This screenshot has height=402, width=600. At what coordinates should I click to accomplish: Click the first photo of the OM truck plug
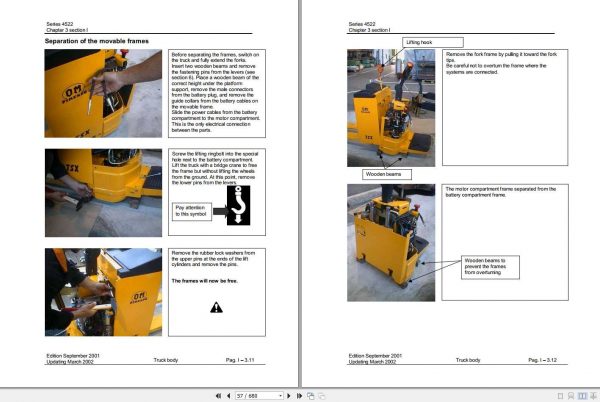103,93
